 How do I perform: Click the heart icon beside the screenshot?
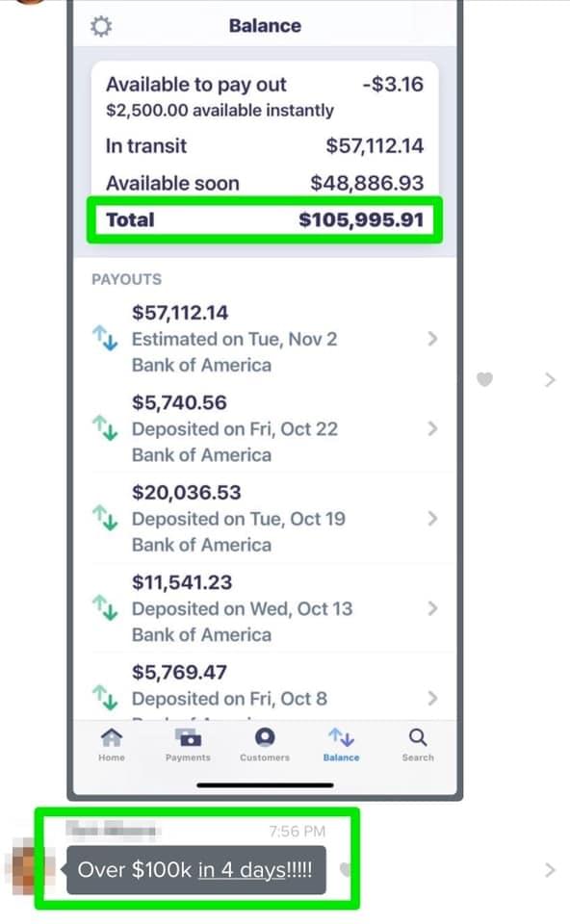click(484, 379)
